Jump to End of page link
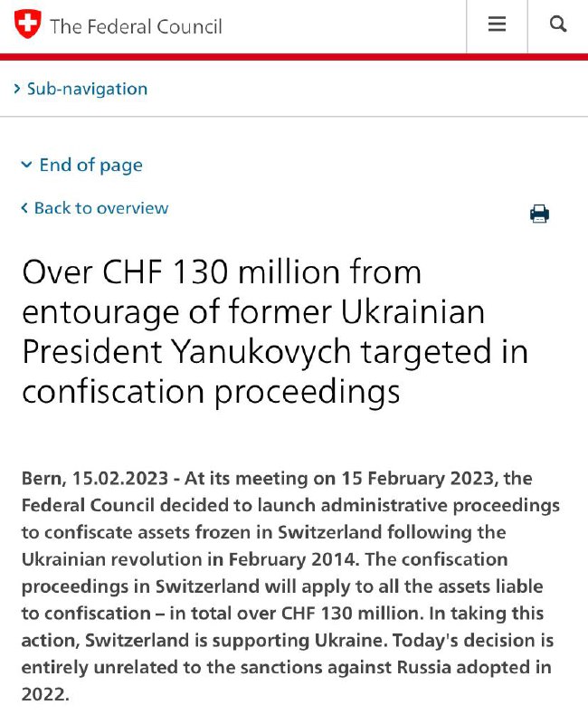The image size is (588, 724). tap(90, 165)
